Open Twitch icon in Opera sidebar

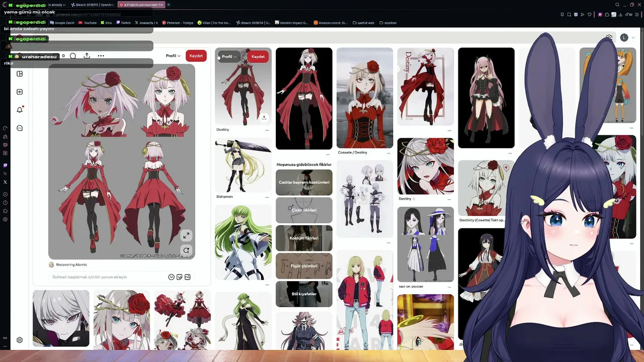(x=5, y=165)
